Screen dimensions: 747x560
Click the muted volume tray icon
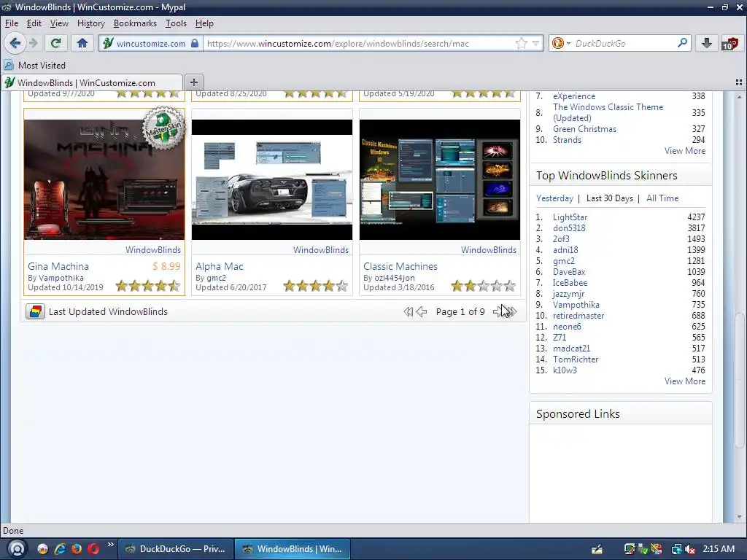(x=690, y=550)
